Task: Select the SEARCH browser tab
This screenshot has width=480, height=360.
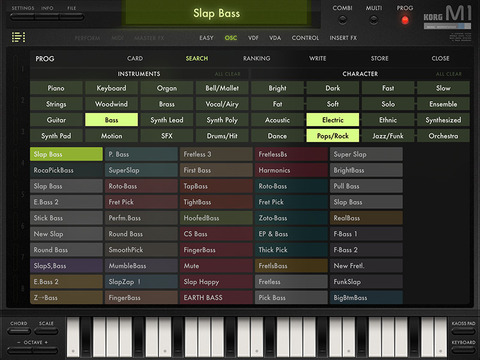Action: (x=197, y=58)
